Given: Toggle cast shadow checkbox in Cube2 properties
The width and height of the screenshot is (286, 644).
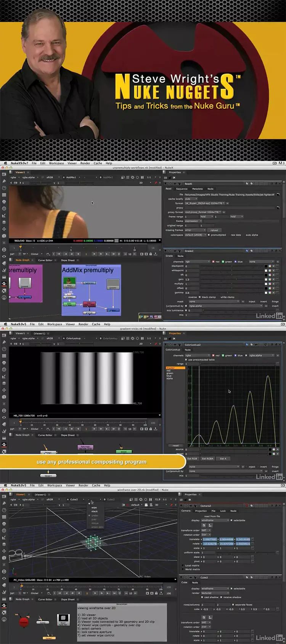Looking at the screenshot, I should click(x=202, y=597).
